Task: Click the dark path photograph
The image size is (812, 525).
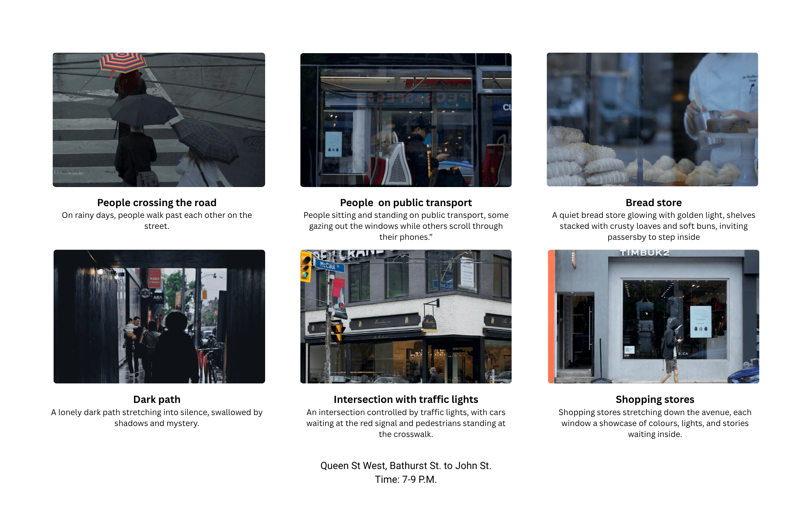Action: coord(158,316)
